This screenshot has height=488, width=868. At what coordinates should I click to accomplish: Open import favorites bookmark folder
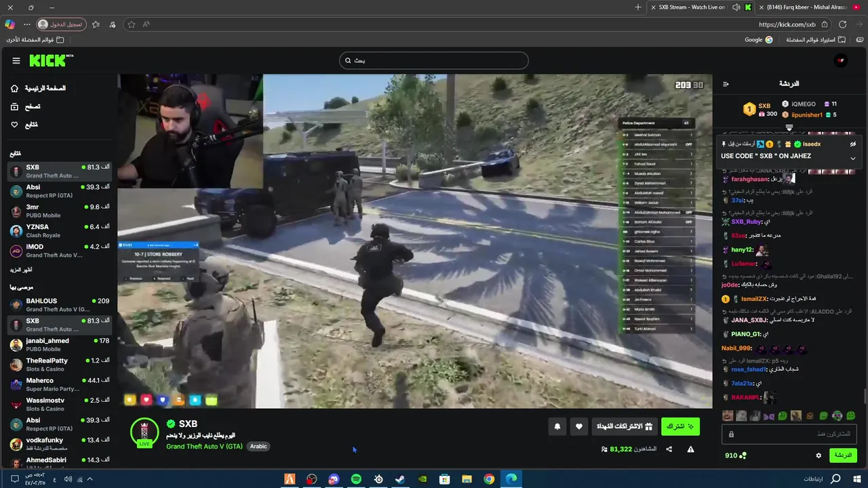(816, 40)
